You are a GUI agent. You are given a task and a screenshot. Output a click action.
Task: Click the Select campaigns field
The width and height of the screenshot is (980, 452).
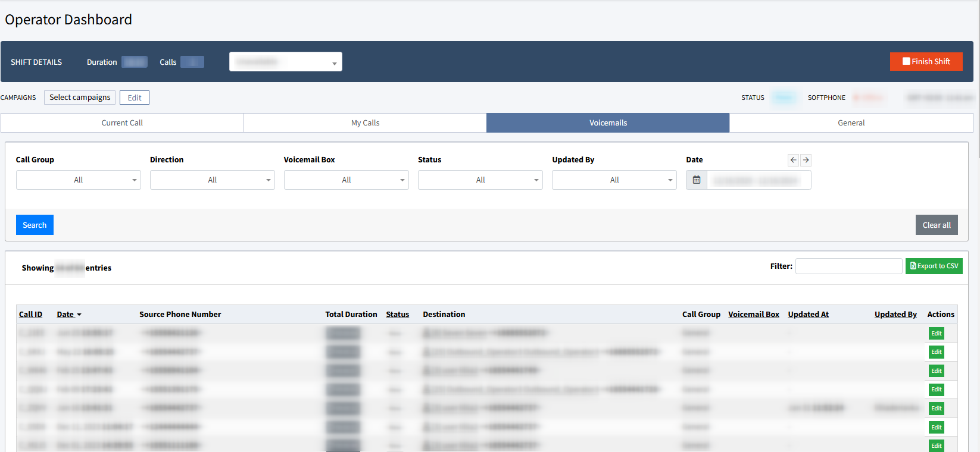point(80,98)
